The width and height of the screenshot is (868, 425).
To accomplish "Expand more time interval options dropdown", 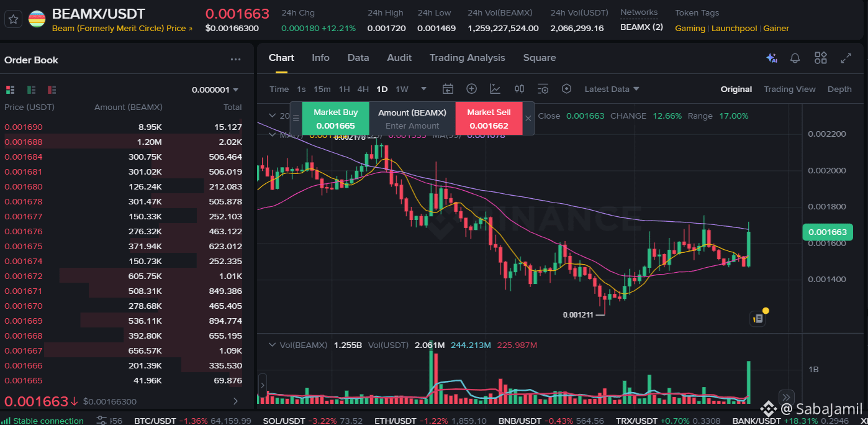I will pyautogui.click(x=423, y=89).
